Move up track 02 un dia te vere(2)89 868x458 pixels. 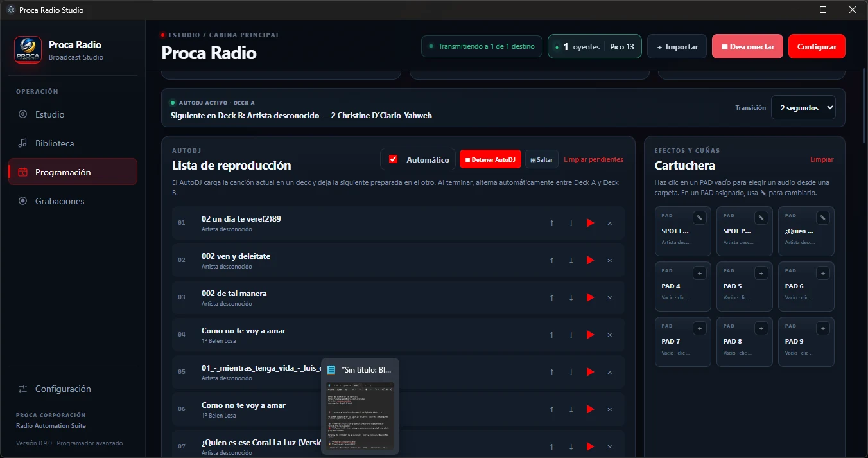[x=552, y=223]
